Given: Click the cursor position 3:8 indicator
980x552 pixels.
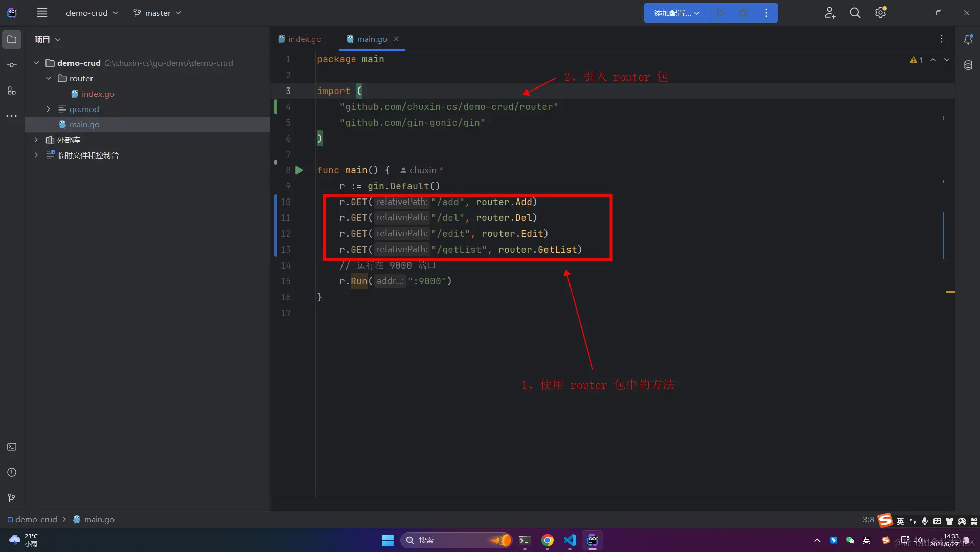Looking at the screenshot, I should [x=868, y=519].
